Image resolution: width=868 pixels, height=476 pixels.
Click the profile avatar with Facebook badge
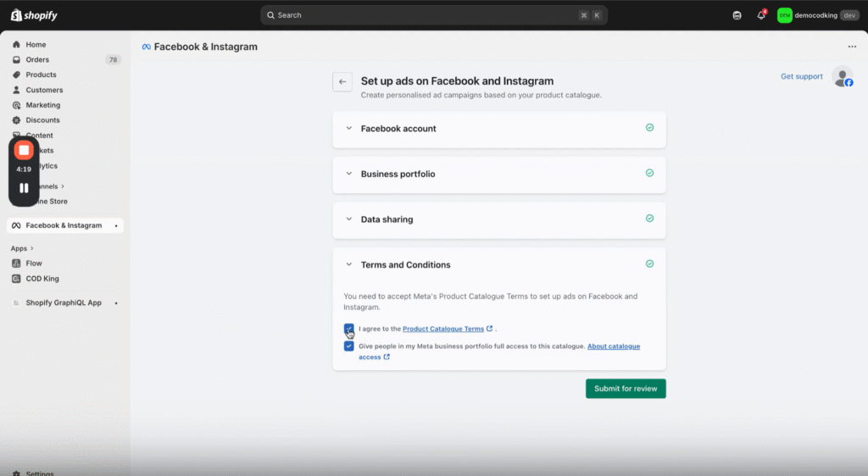pyautogui.click(x=842, y=76)
